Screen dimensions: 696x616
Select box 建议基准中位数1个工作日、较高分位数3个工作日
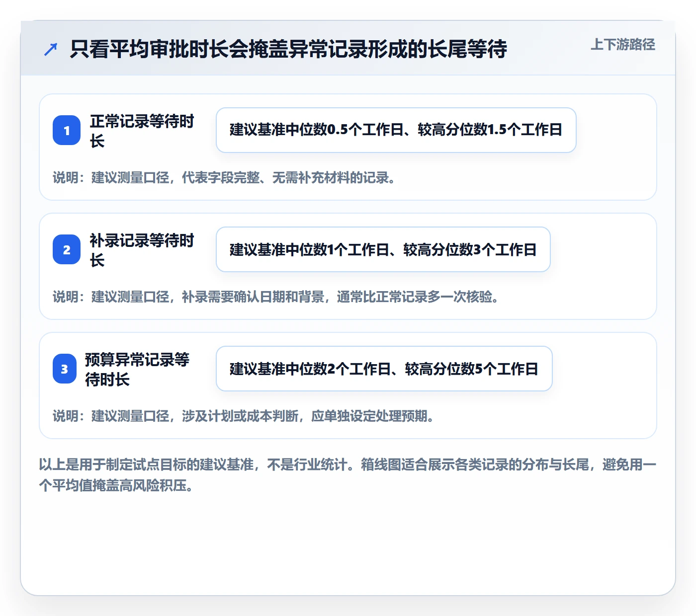click(383, 249)
